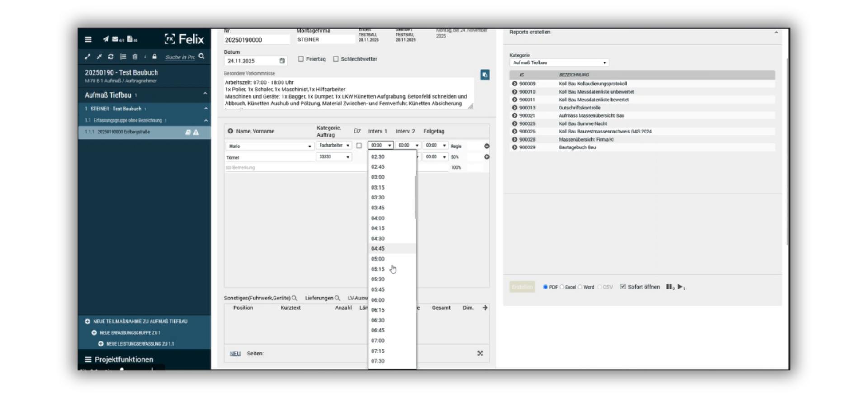This screenshot has height=398, width=868.
Task: Click the plus icon beside Name, Vorname
Action: point(230,131)
